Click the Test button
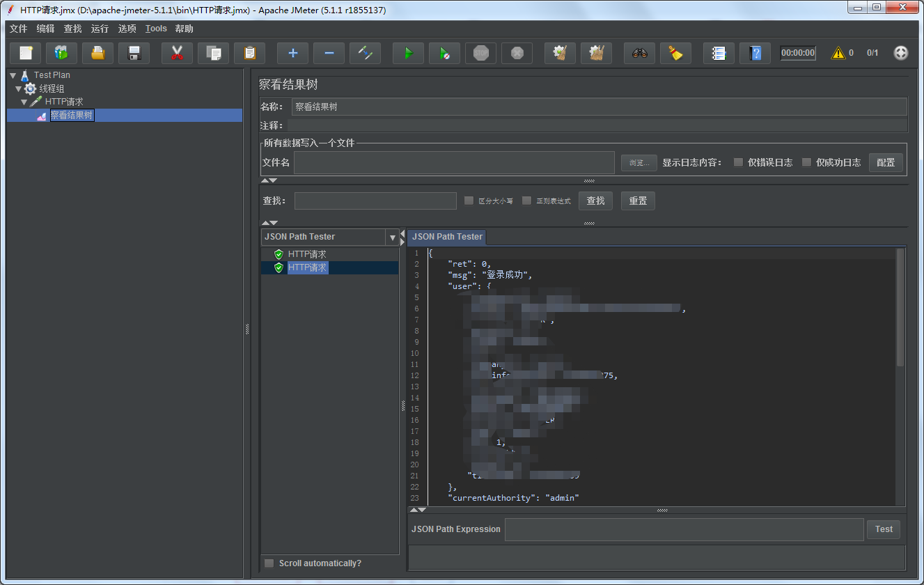924x585 pixels. coord(884,529)
